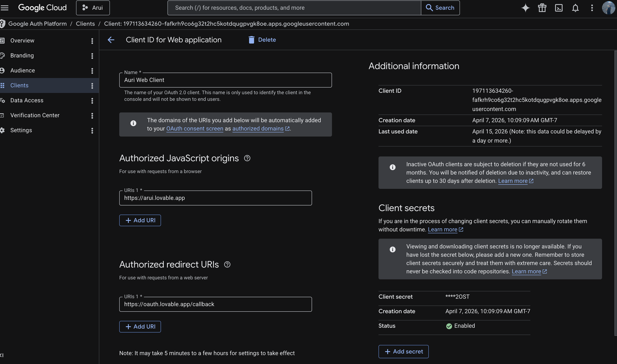Click the Enabled status text
Viewport: 617px width, 364px height.
tap(464, 326)
